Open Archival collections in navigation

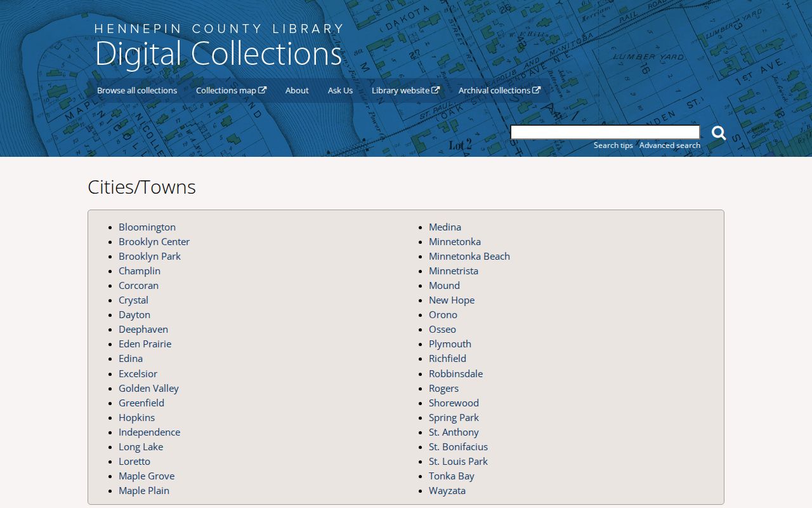499,90
